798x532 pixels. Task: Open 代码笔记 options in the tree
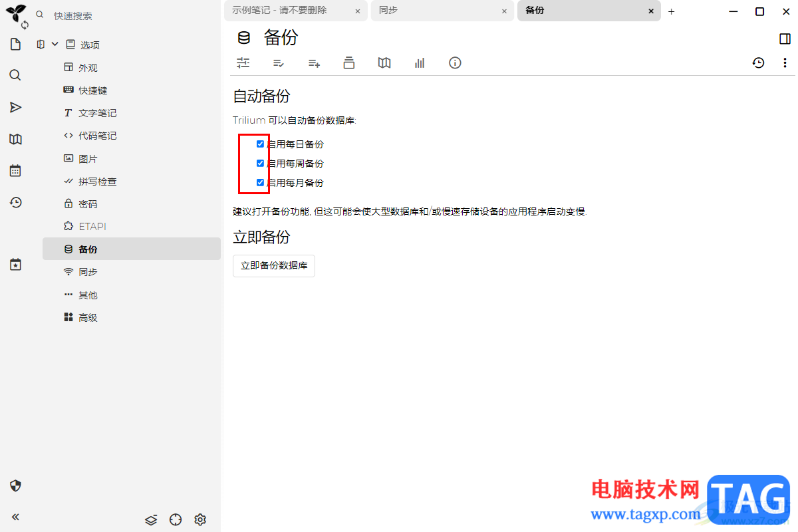pyautogui.click(x=98, y=136)
